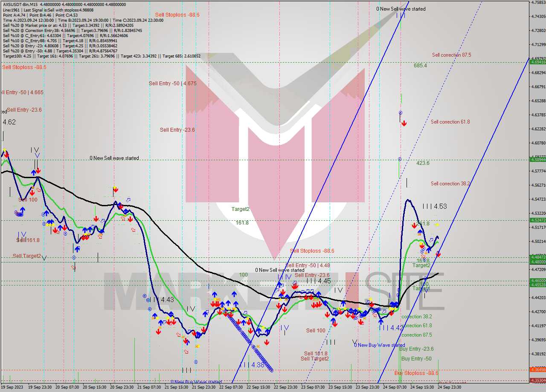Click the 'Buy Stoploss -88.6' label

(416, 373)
